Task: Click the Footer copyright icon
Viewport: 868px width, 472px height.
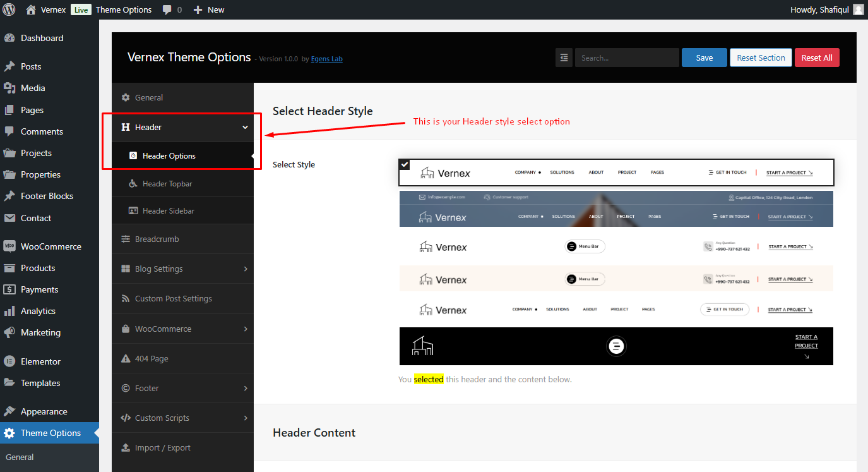Action: [x=125, y=388]
